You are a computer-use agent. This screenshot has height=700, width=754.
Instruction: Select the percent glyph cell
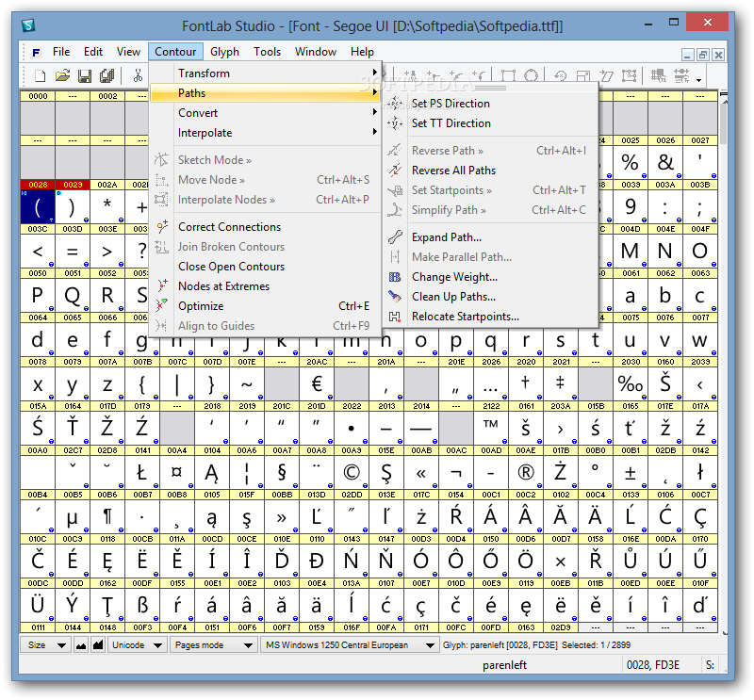click(631, 162)
